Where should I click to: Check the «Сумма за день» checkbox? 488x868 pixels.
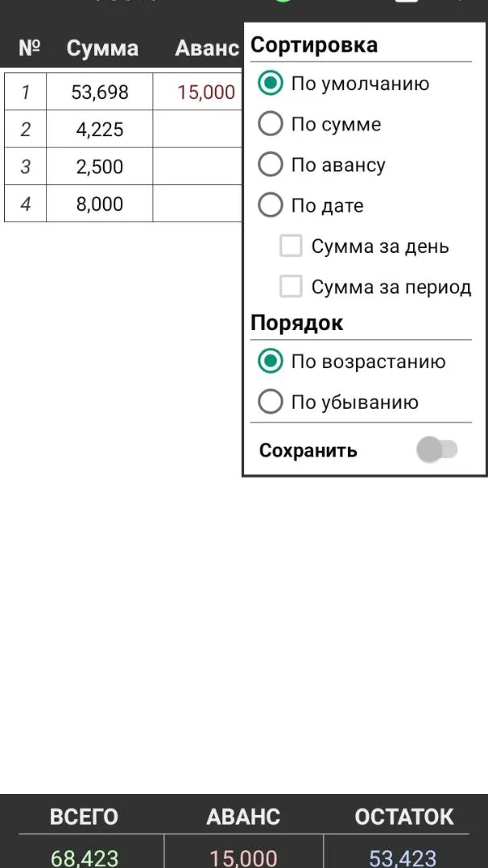click(291, 246)
